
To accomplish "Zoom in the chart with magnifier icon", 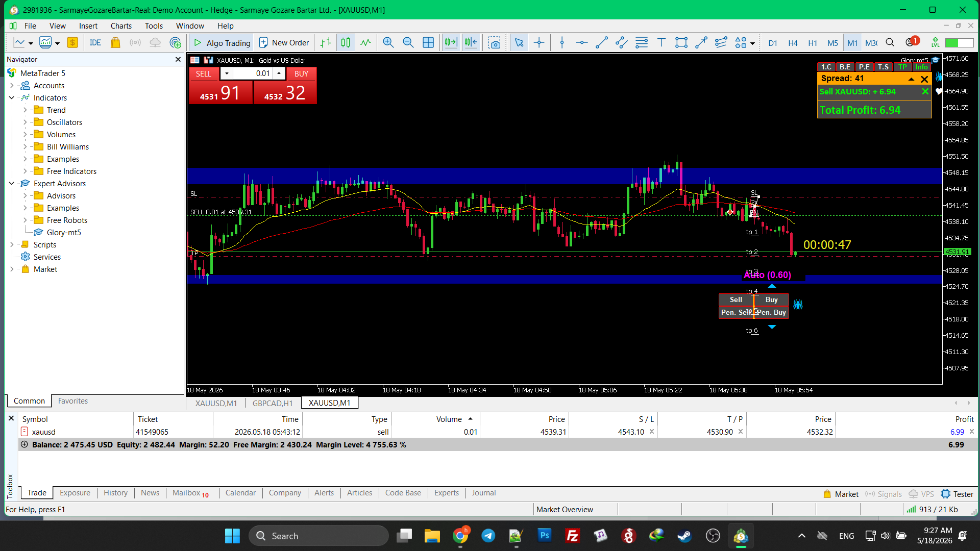I will pos(388,43).
